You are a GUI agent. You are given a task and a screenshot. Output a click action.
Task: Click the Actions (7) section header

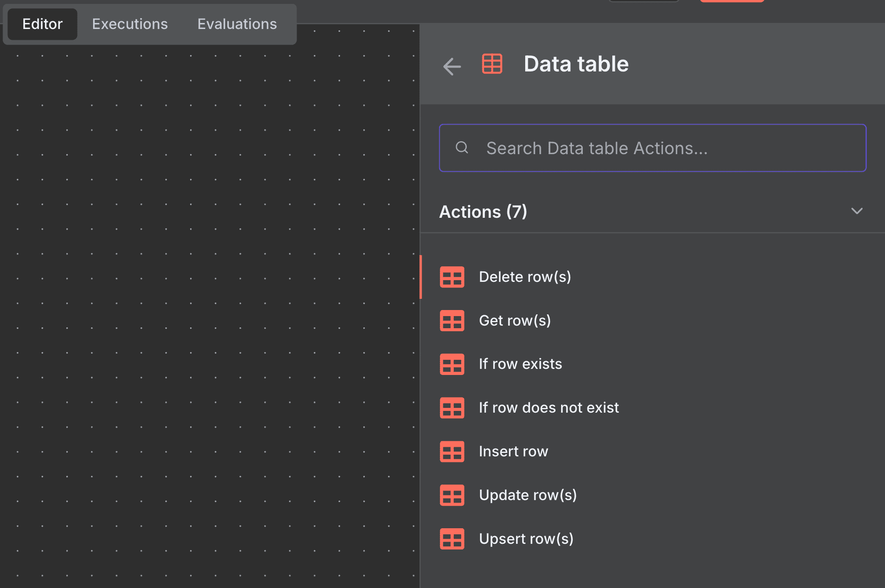(483, 212)
